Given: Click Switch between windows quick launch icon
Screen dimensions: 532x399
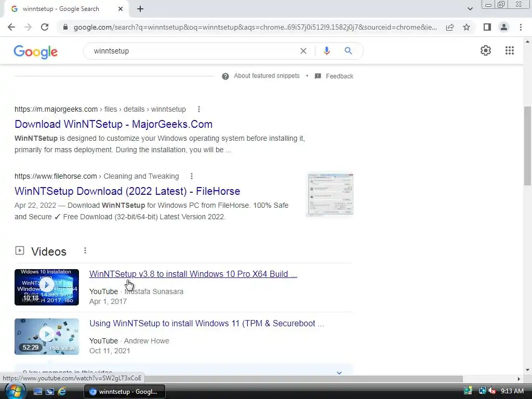Looking at the screenshot, I should [x=49, y=392].
